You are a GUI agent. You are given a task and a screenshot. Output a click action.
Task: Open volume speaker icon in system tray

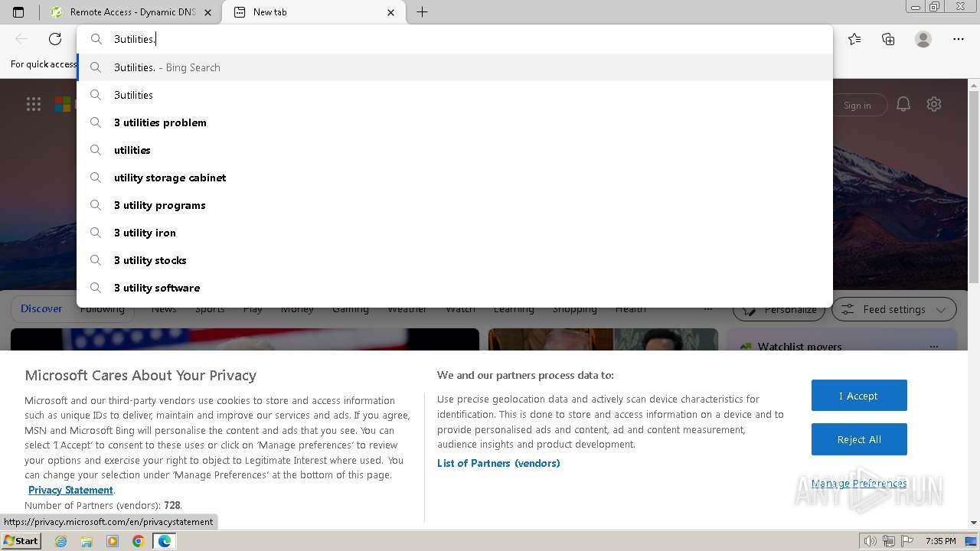pos(871,541)
